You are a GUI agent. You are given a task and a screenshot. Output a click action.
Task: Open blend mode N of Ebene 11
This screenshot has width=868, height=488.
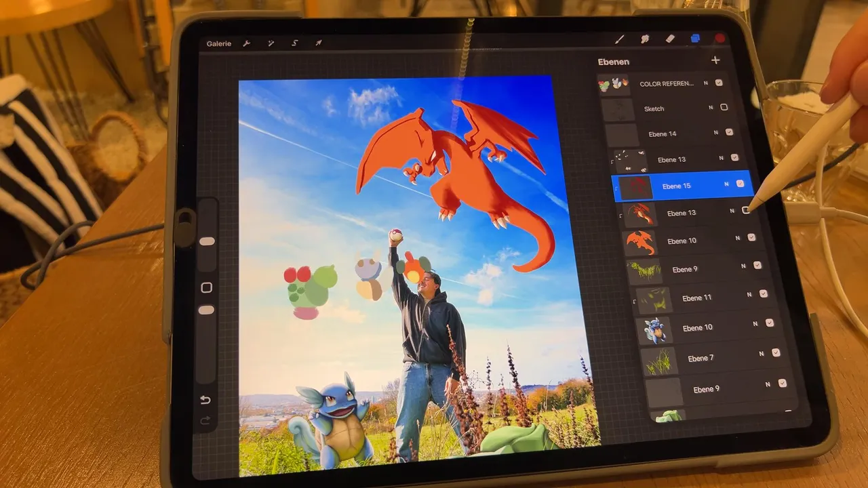click(x=749, y=295)
